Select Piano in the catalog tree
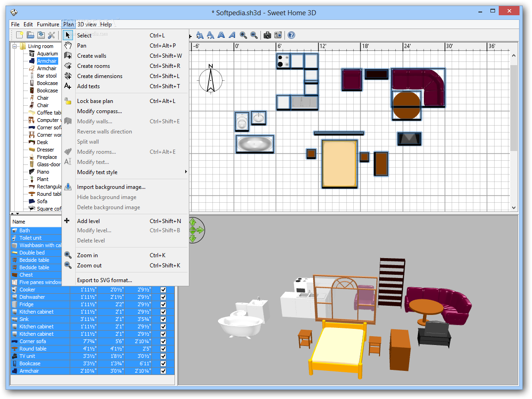Image resolution: width=532 pixels, height=399 pixels. pyautogui.click(x=43, y=172)
